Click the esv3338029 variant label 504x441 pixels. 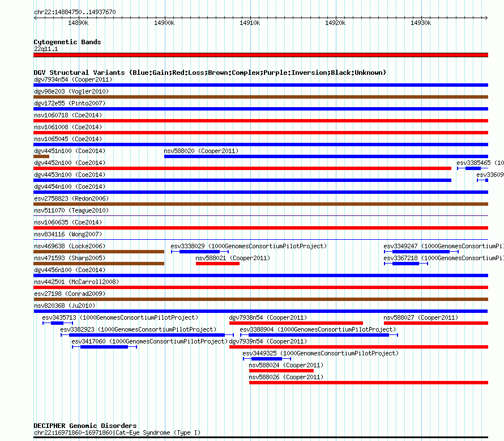[249, 246]
